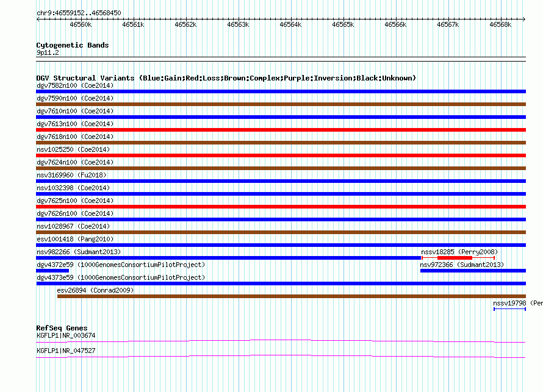Click the nsv1025250 (Coe2014) label
This screenshot has height=392, width=543.
click(73, 149)
